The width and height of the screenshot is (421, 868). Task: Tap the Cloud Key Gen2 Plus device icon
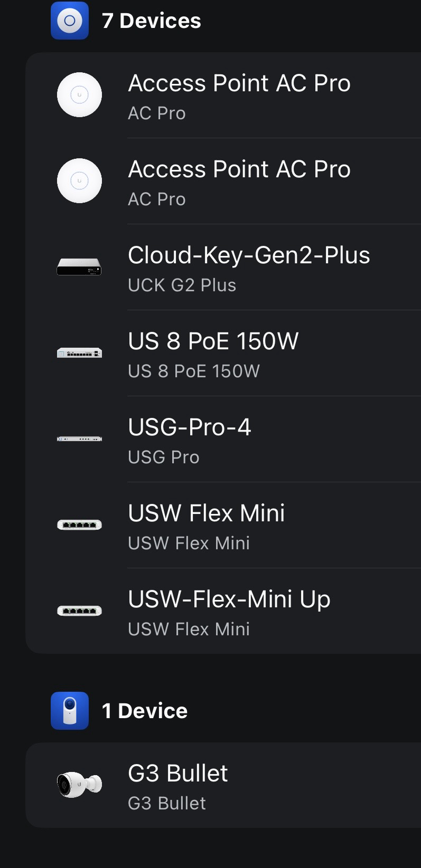pos(79,267)
